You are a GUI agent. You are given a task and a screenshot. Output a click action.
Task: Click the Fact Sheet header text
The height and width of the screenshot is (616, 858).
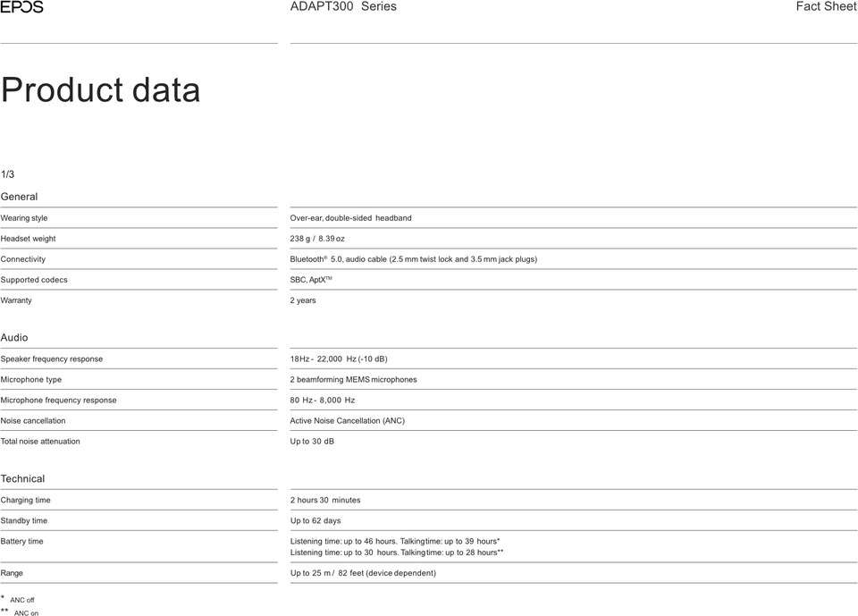click(x=826, y=7)
